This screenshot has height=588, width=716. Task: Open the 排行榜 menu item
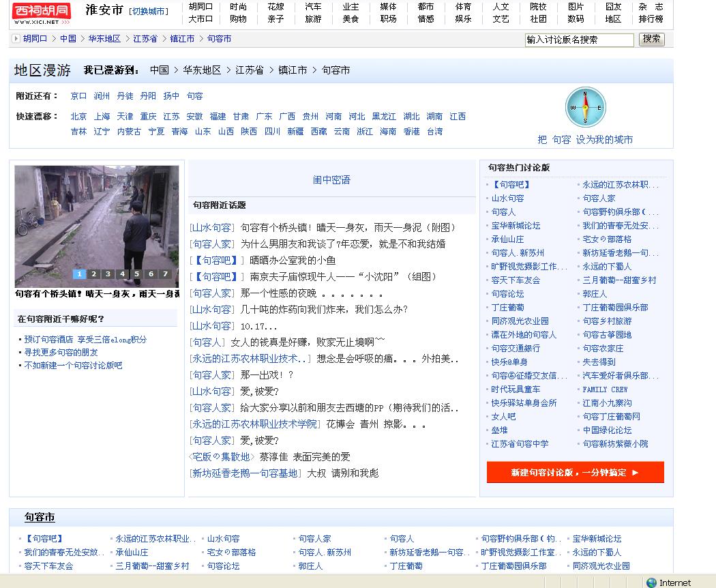point(651,18)
